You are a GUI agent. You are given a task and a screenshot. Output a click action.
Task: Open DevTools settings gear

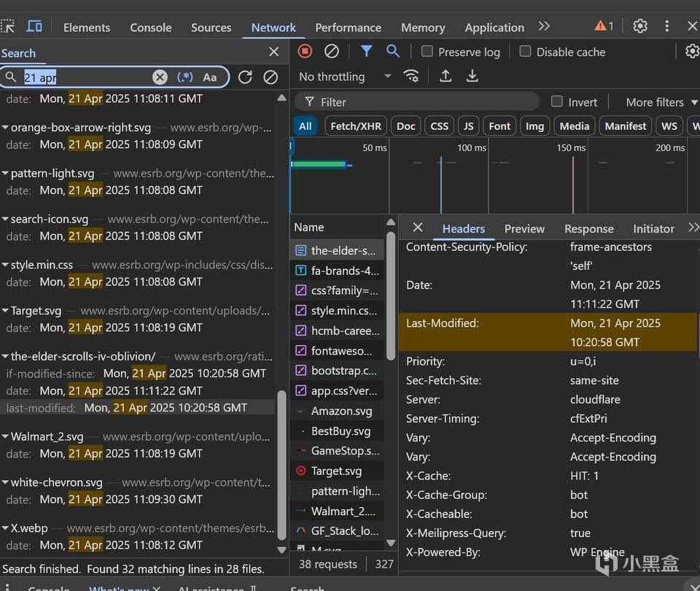640,26
